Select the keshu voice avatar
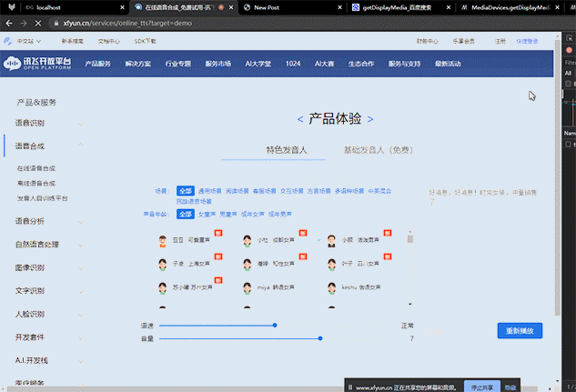Screen dimensions: 576x392 point(332,288)
